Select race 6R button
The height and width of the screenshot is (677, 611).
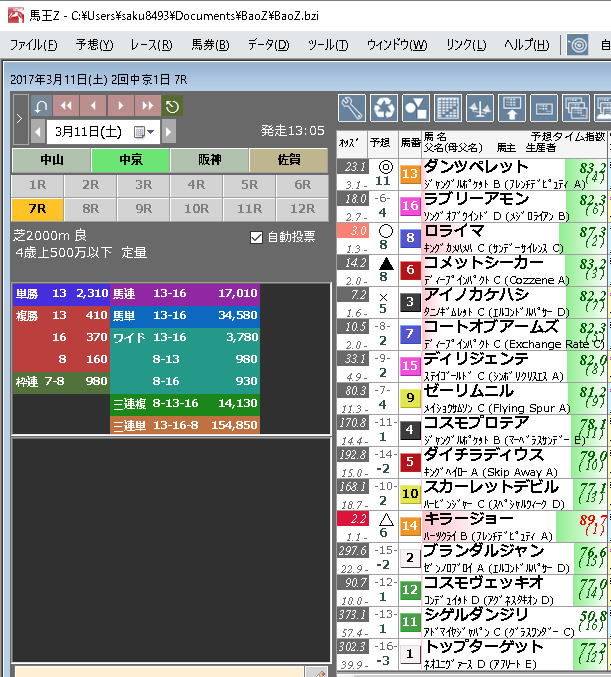click(x=302, y=185)
